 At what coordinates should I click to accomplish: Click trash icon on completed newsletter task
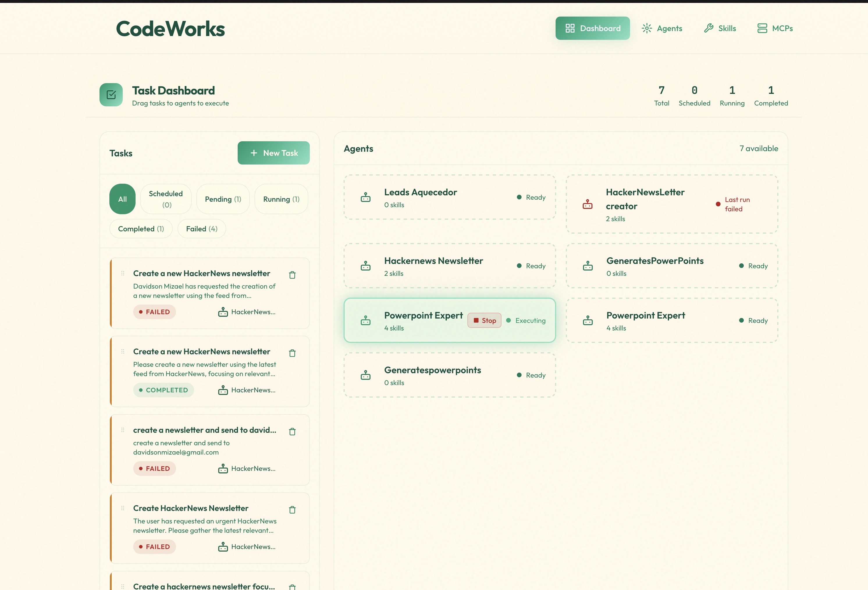[292, 353]
